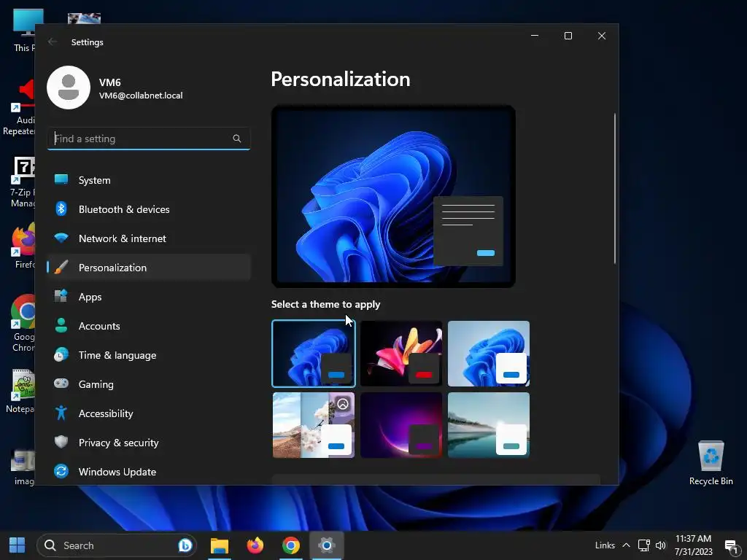Launch Firefox from the taskbar
This screenshot has width=747, height=560.
pos(255,545)
